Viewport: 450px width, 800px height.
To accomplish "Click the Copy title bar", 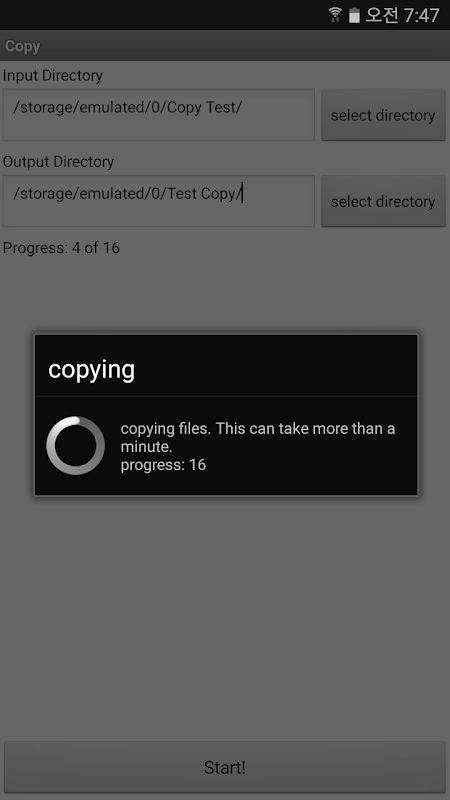I will click(225, 46).
